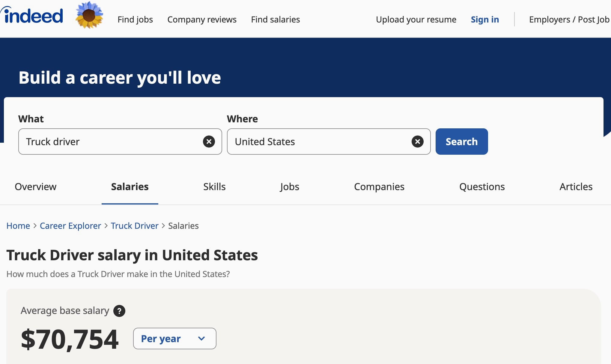Viewport: 611px width, 364px height.
Task: Select the Salaries tab
Action: pyautogui.click(x=130, y=187)
